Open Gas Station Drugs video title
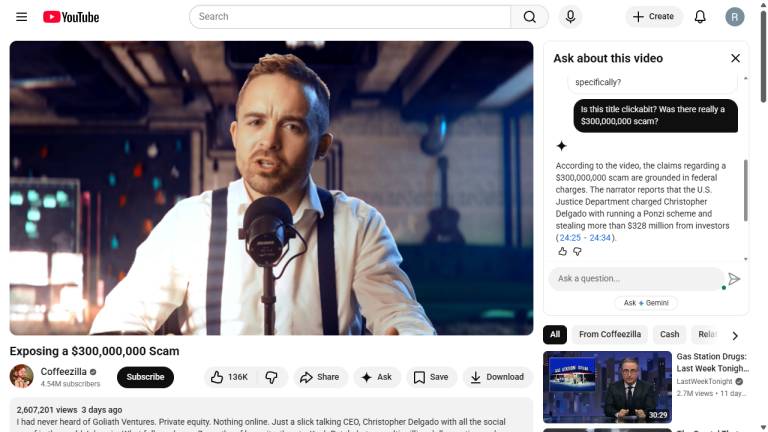 click(713, 362)
